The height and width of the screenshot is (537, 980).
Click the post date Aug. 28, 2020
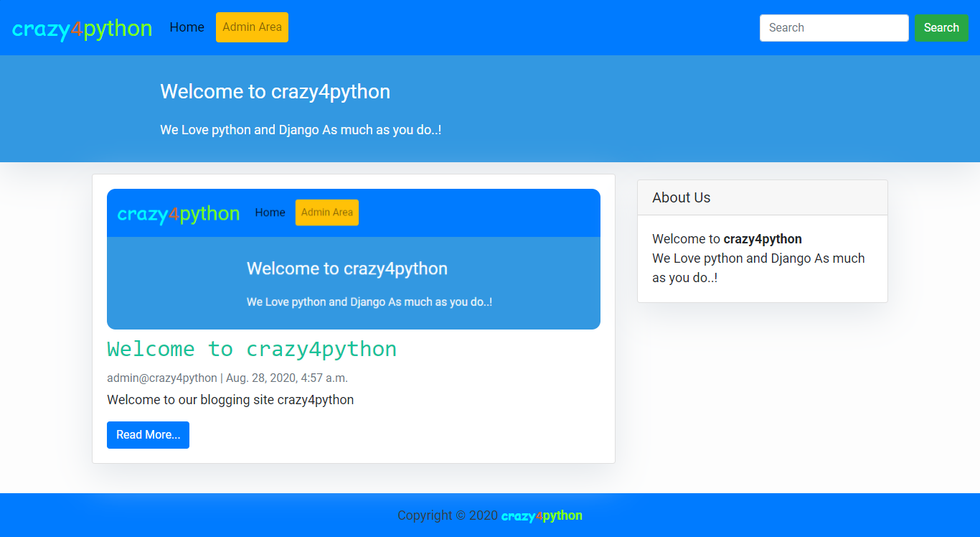coord(286,378)
